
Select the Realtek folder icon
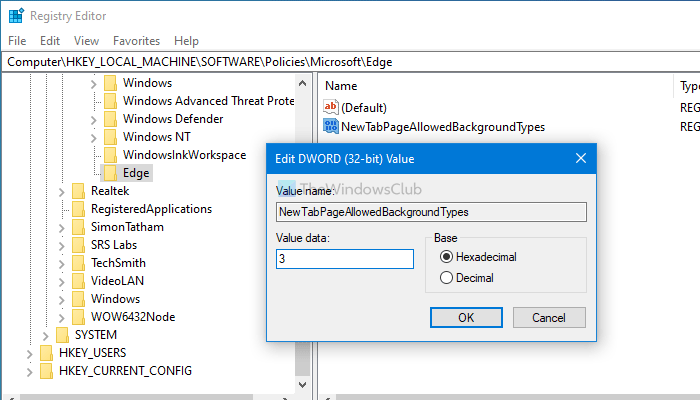(x=78, y=191)
